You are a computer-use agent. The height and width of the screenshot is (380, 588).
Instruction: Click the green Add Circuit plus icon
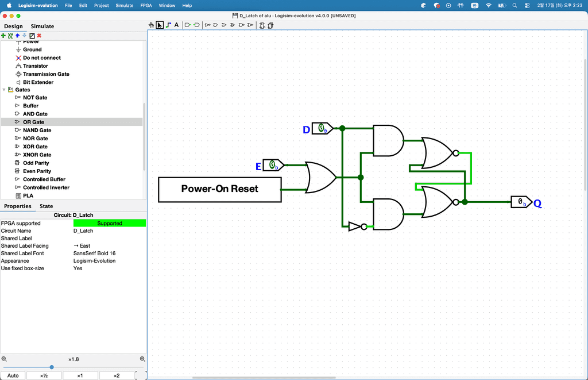click(x=3, y=36)
